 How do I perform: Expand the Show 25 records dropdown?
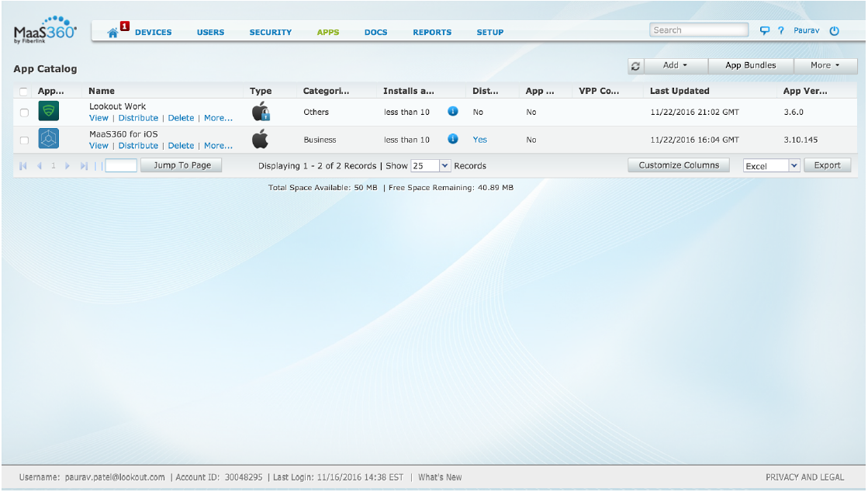pyautogui.click(x=444, y=165)
